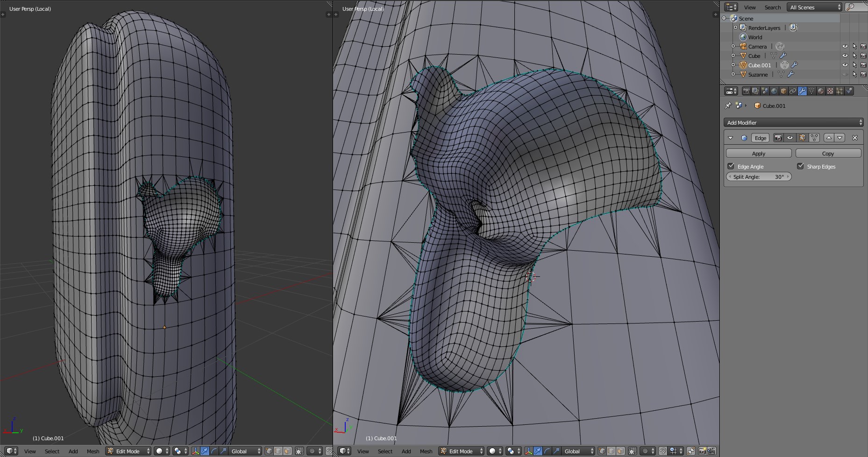Screen dimensions: 868x457
Task: Open the Add Modifier dropdown
Action: 793,122
